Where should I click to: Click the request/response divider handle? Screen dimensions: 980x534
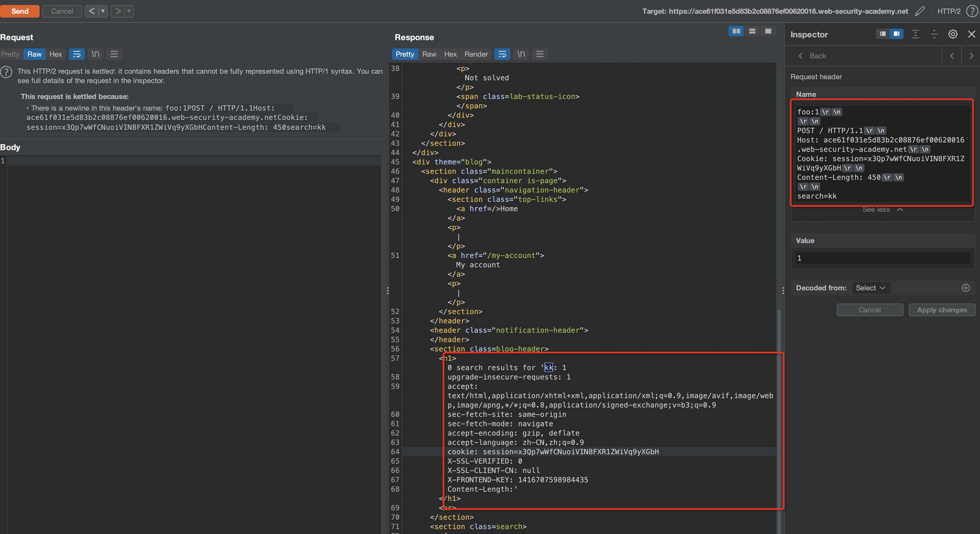388,291
